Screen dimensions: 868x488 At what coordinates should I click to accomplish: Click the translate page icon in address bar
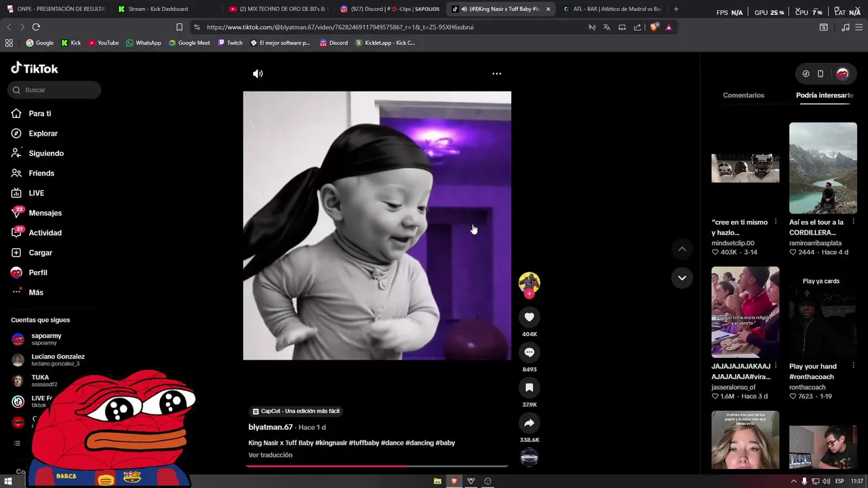[606, 27]
